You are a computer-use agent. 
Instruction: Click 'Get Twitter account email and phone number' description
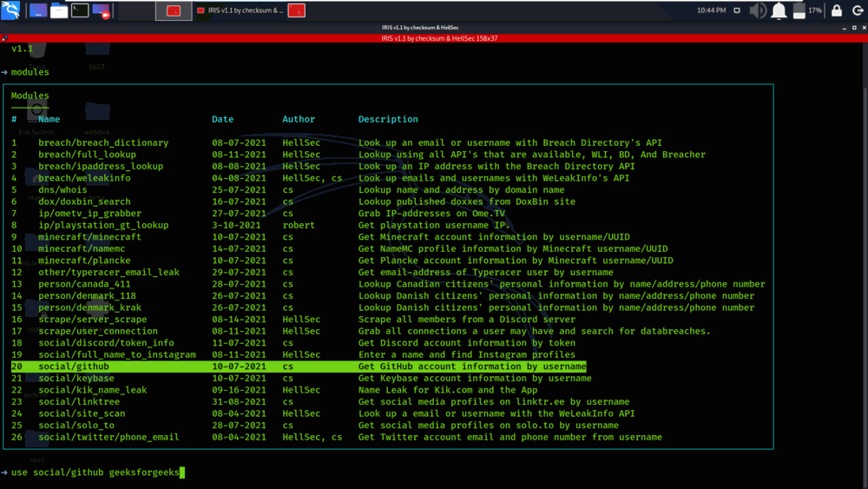510,437
